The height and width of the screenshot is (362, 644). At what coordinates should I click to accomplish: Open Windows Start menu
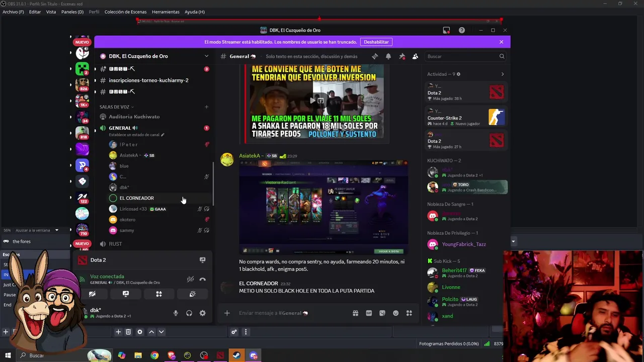(x=8, y=355)
